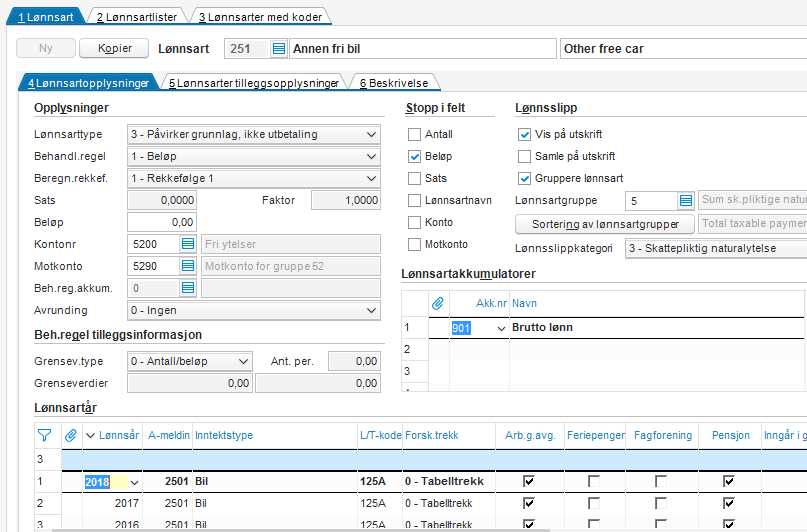The width and height of the screenshot is (807, 532).
Task: Open lookup list next to Lønnsart 251
Action: pyautogui.click(x=278, y=49)
